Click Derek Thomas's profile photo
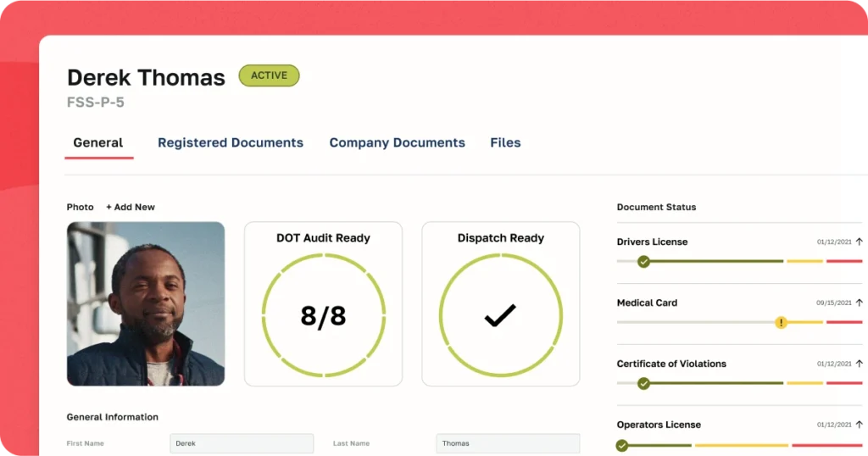 point(146,303)
